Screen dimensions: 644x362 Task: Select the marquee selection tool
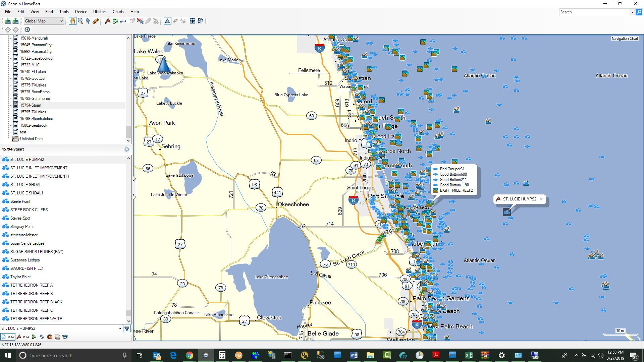140,21
